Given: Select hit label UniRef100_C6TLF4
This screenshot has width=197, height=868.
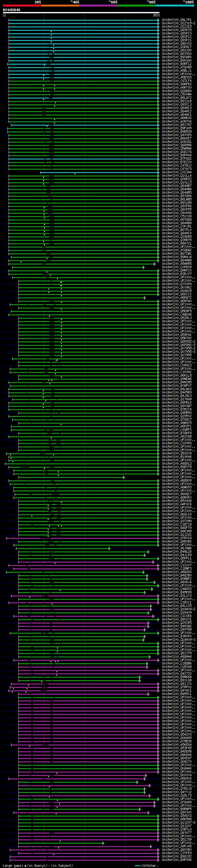Looking at the screenshot, I should coord(177,81).
